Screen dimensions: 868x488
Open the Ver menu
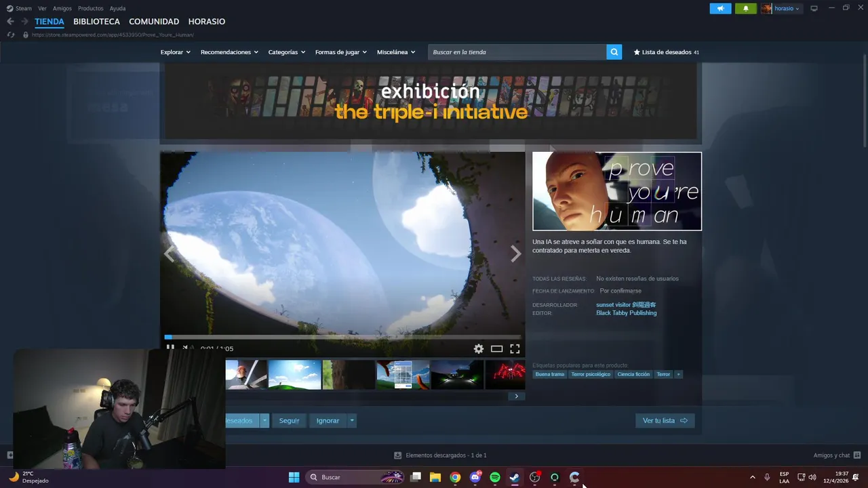[42, 9]
